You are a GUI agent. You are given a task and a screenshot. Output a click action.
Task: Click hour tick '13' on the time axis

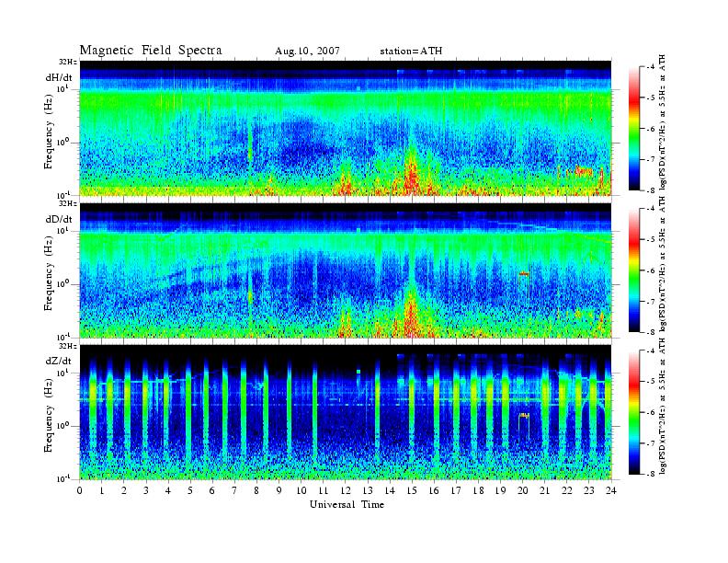tap(368, 491)
